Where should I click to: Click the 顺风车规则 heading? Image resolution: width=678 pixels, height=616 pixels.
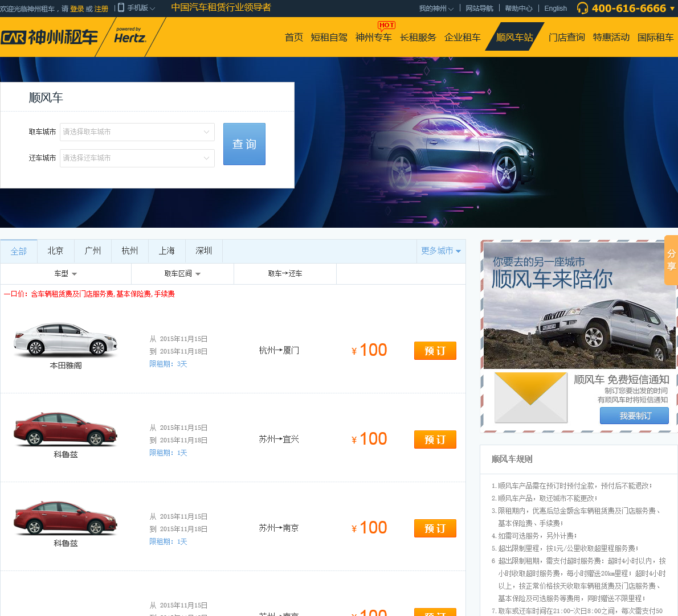coord(512,459)
